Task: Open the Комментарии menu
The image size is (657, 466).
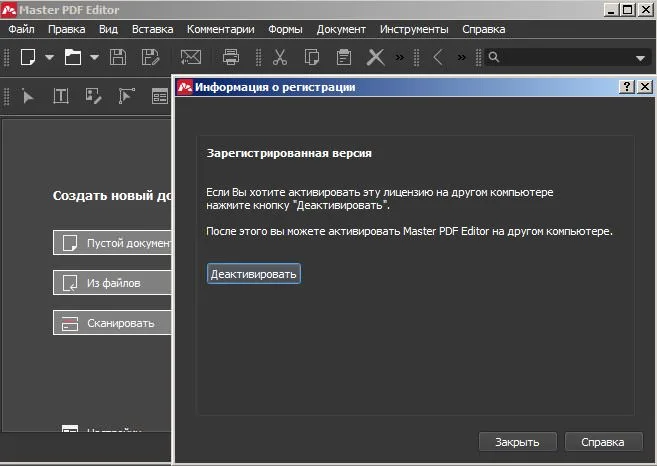Action: click(221, 29)
